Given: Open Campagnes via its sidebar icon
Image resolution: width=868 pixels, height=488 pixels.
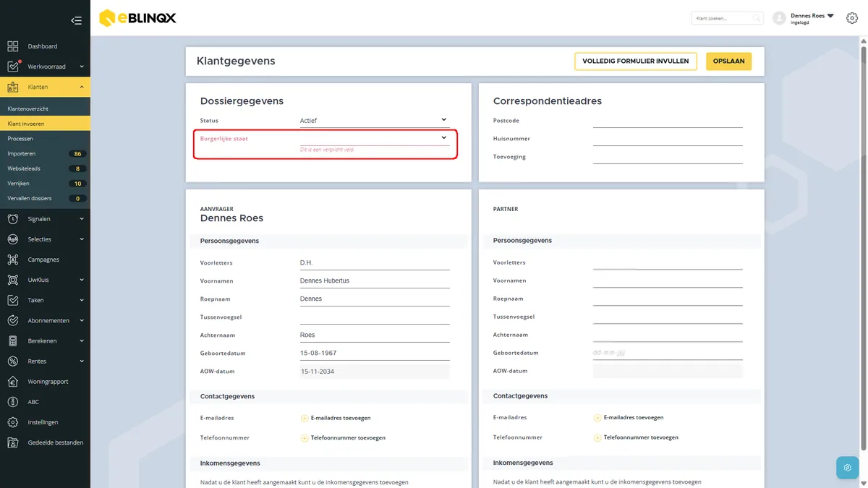Looking at the screenshot, I should [13, 260].
